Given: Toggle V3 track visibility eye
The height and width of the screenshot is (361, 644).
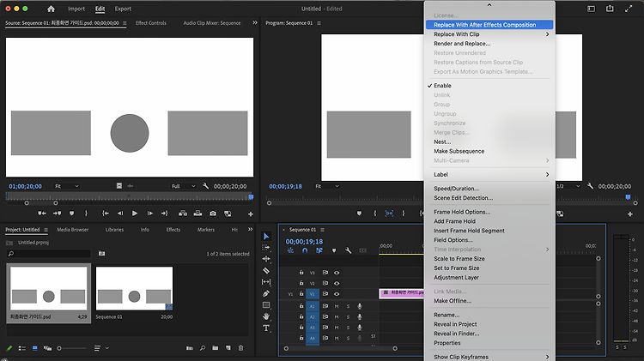Looking at the screenshot, I should click(x=337, y=273).
